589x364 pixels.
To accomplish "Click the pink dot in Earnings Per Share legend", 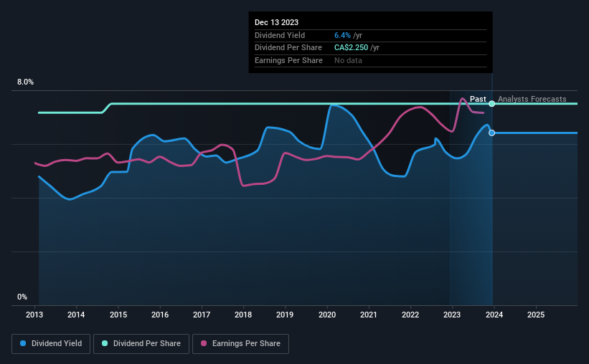I will click(204, 343).
